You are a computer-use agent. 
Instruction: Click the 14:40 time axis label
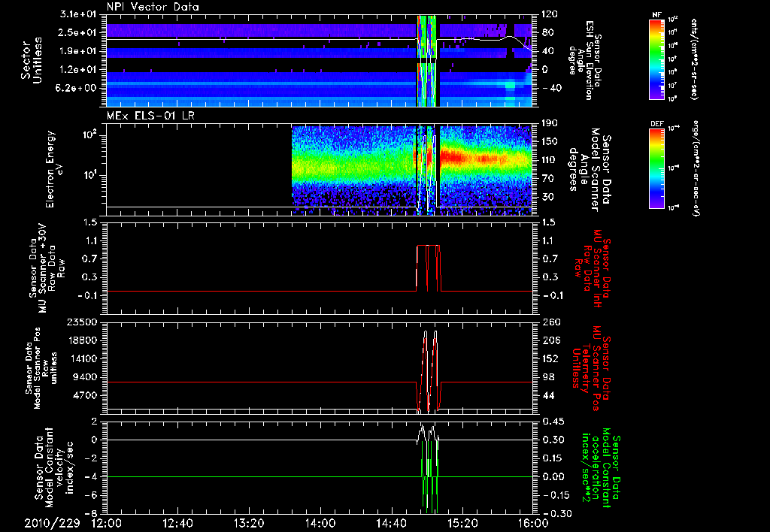391,523
